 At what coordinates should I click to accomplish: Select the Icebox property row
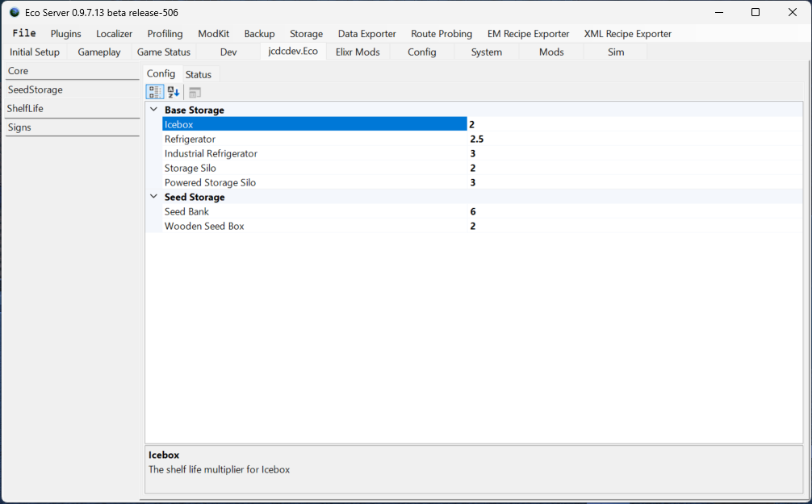coord(314,124)
